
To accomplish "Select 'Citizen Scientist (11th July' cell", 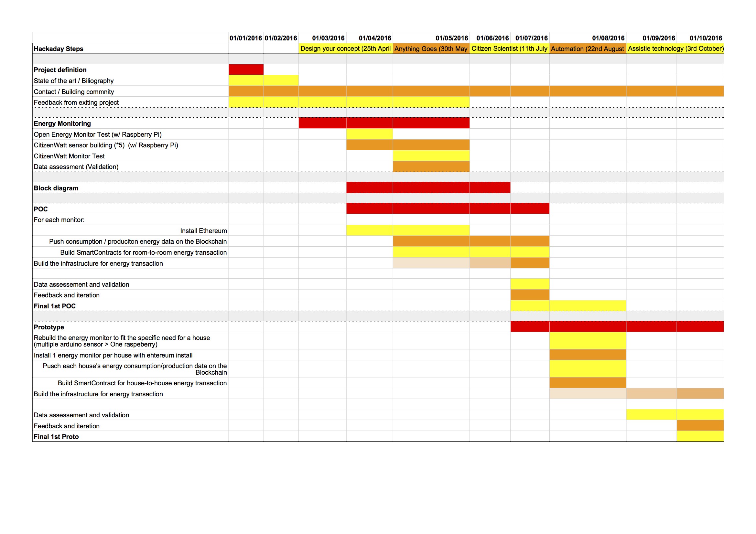I will click(509, 48).
